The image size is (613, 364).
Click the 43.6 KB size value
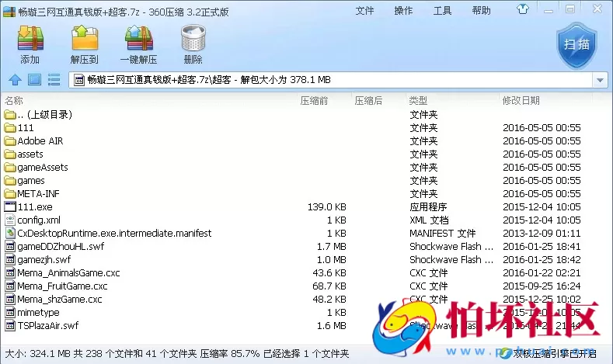point(329,273)
